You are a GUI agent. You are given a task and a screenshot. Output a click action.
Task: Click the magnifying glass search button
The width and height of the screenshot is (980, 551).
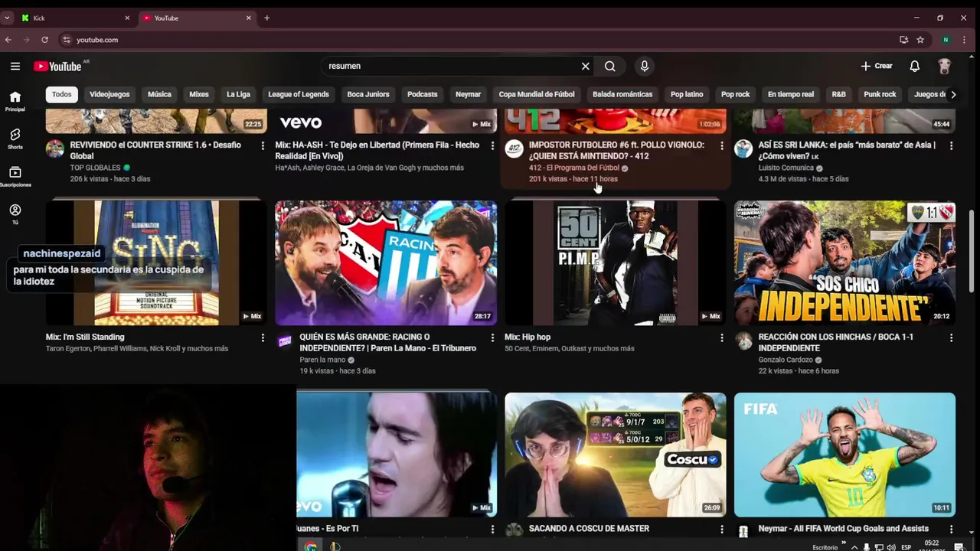pyautogui.click(x=610, y=66)
